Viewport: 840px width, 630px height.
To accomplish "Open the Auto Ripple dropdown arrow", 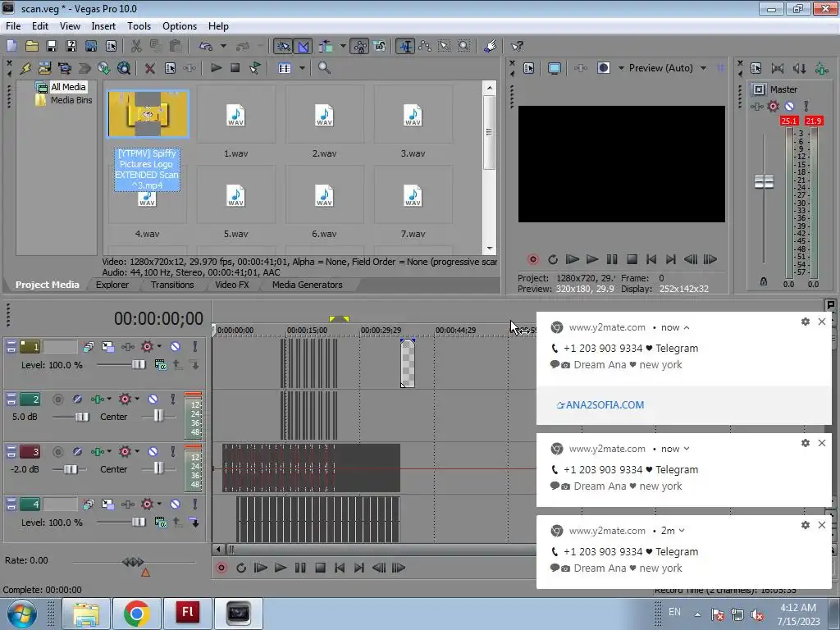I will 342,46.
